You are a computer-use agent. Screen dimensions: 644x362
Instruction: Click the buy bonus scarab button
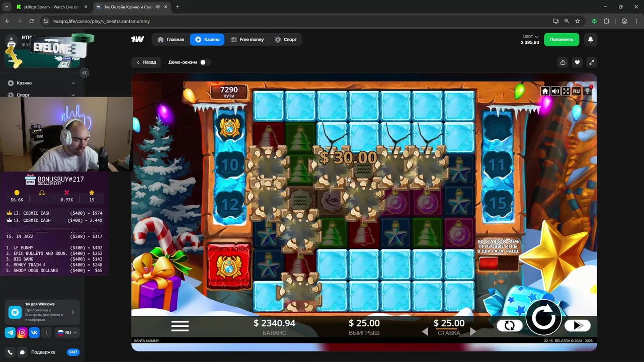(229, 266)
